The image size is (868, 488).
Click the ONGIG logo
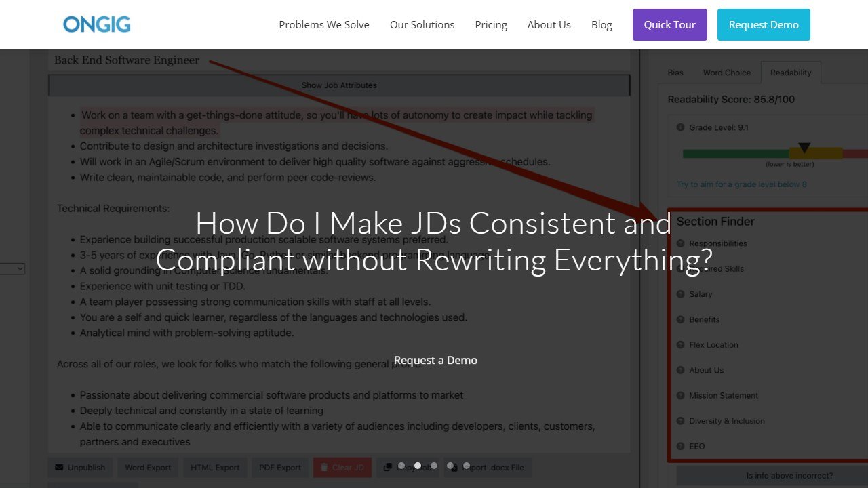(x=97, y=25)
